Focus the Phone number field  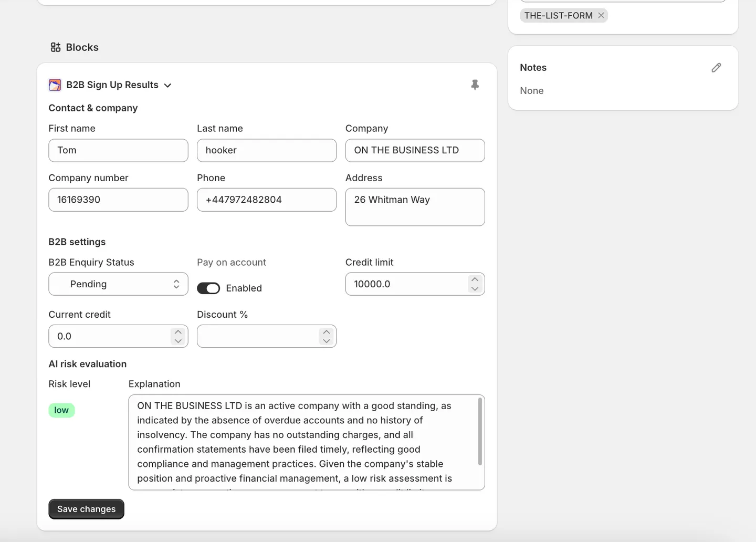(267, 200)
